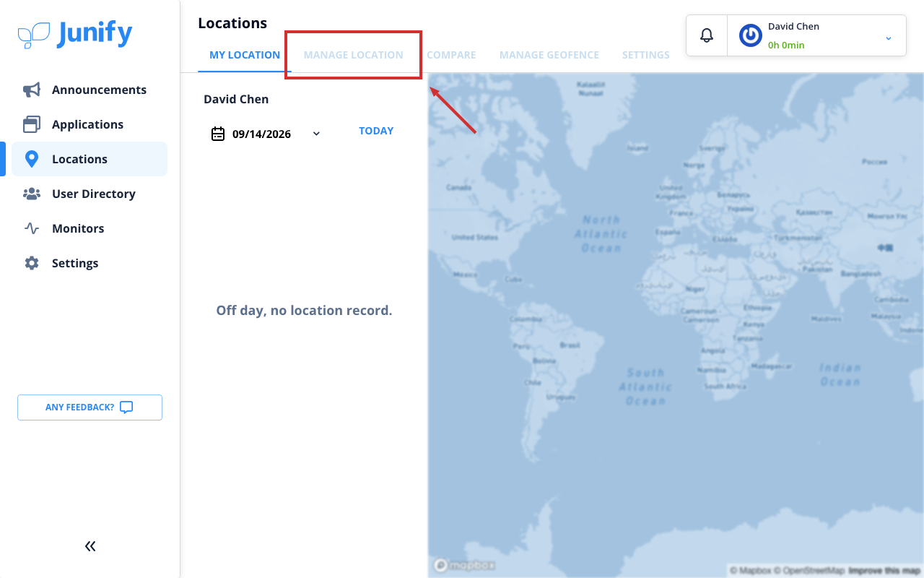Click the Settings gear icon in sidebar
The height and width of the screenshot is (578, 924).
pyautogui.click(x=32, y=263)
